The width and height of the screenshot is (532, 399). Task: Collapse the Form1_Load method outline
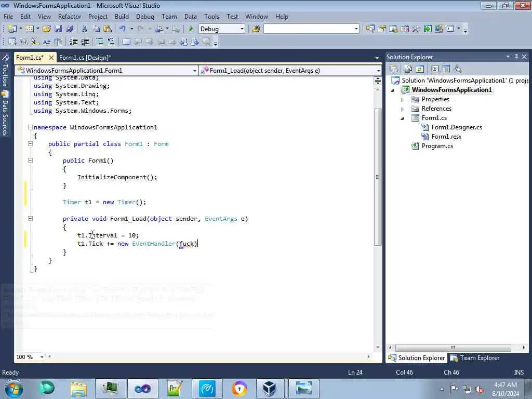(x=30, y=219)
